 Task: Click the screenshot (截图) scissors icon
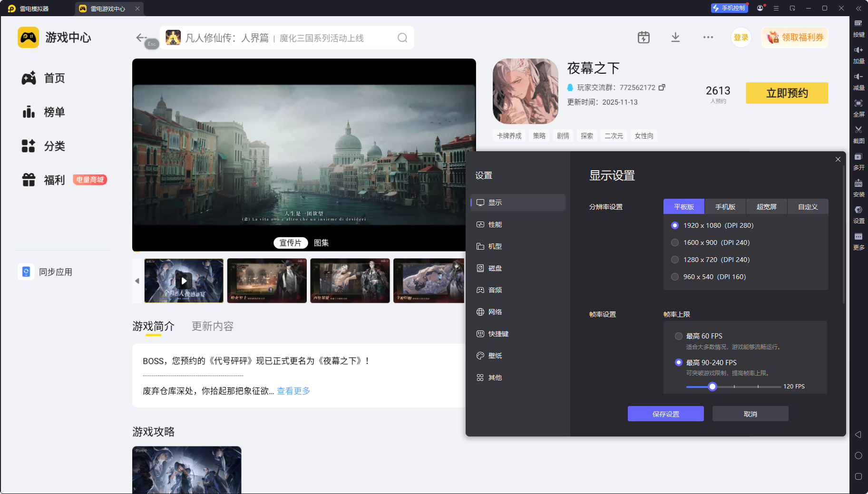pyautogui.click(x=858, y=130)
